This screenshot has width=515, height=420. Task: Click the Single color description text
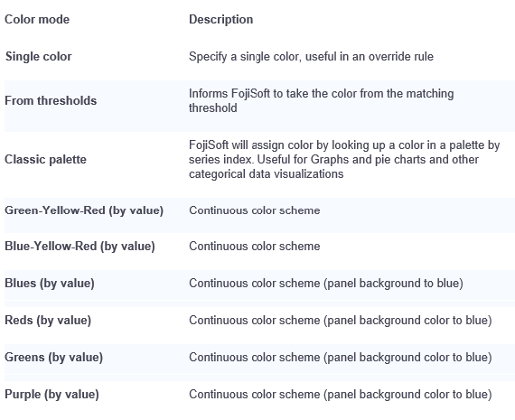(x=311, y=57)
